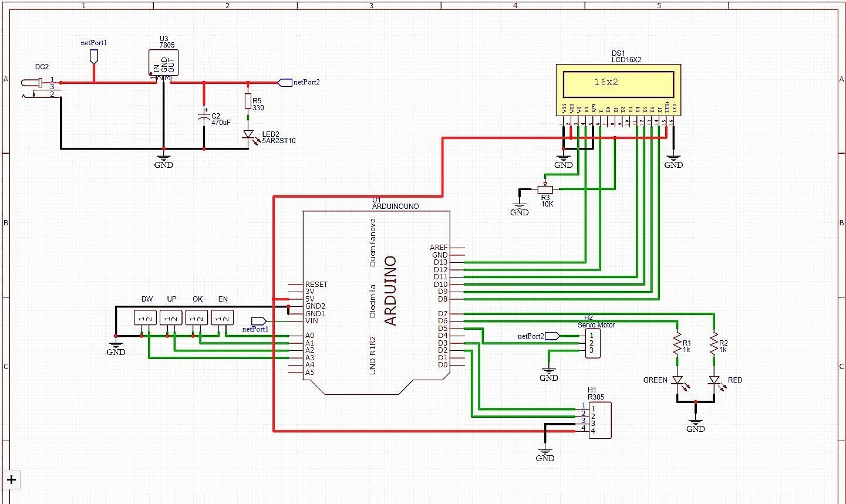Select the R305 fingerprint connector H1
Image resolution: width=846 pixels, height=504 pixels.
[600, 420]
